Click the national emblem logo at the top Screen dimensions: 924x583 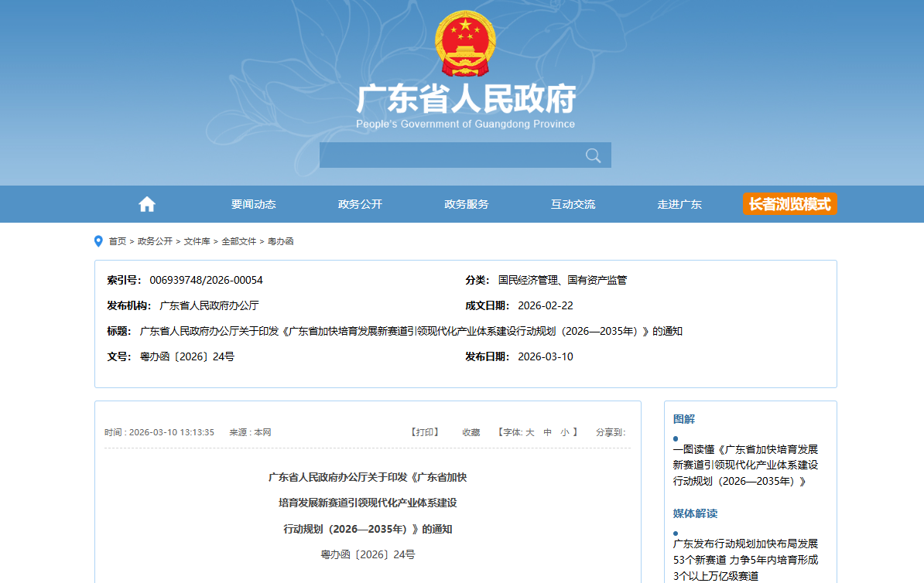pyautogui.click(x=464, y=43)
